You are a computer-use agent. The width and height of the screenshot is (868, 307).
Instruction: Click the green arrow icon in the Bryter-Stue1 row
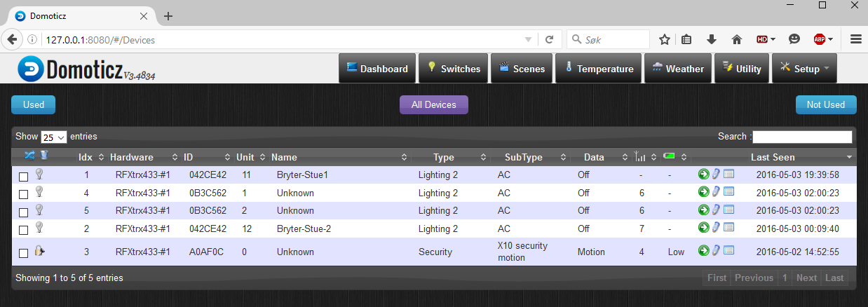[704, 174]
